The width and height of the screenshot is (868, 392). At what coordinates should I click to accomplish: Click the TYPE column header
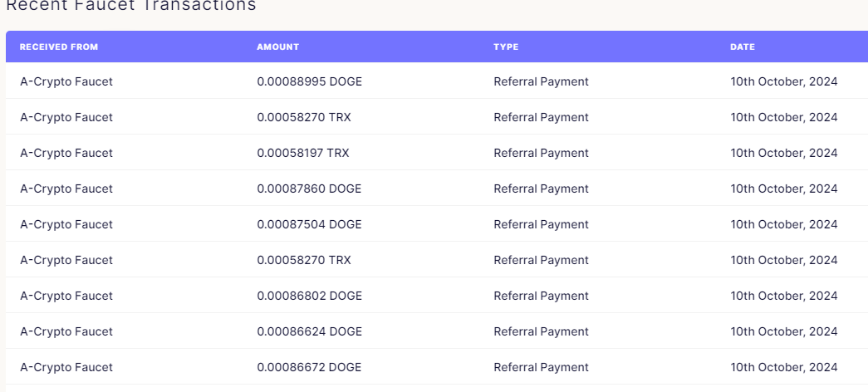(x=506, y=47)
